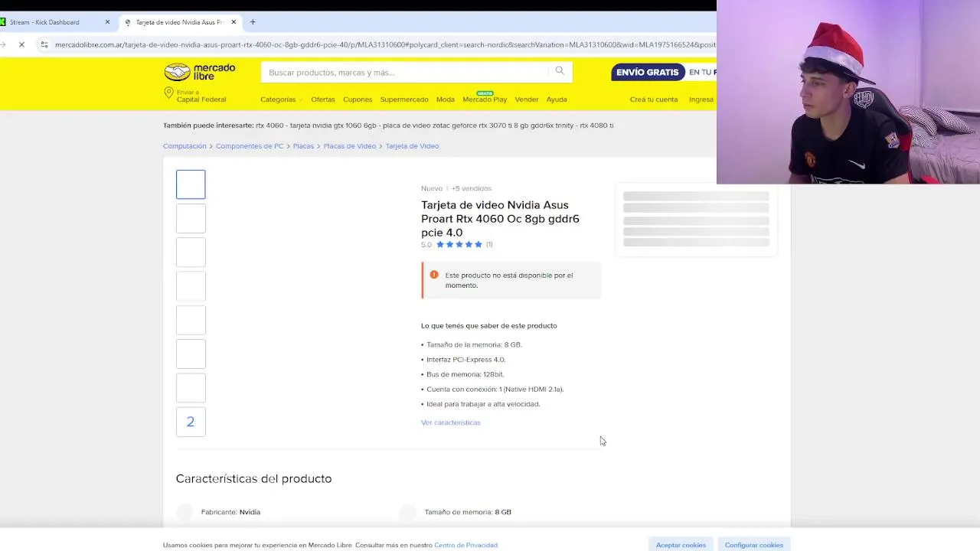Click the Mercado Libre logo
980x551 pixels.
pos(200,72)
